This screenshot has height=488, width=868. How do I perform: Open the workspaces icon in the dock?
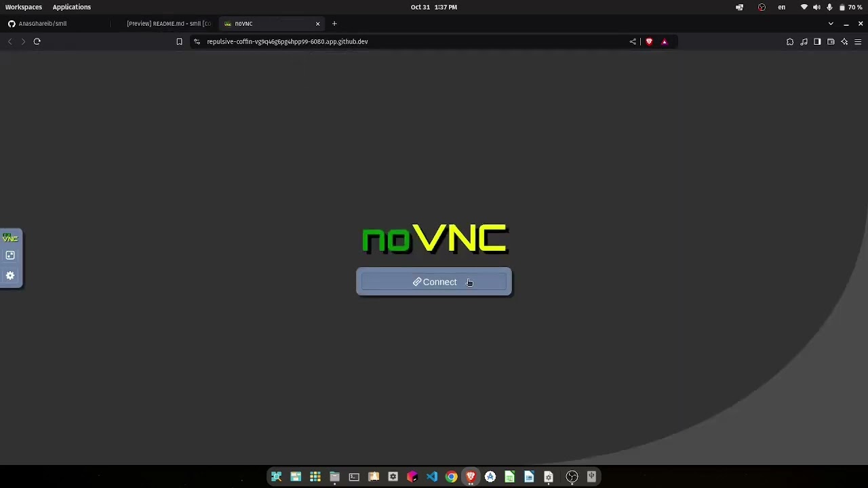(296, 477)
